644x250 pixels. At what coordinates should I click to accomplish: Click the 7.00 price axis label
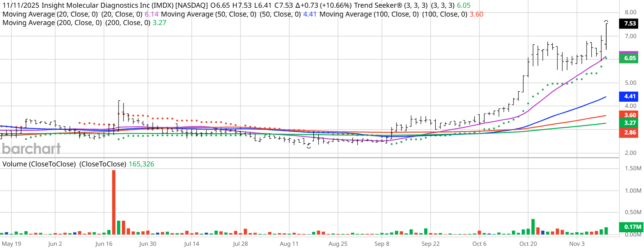click(x=631, y=36)
